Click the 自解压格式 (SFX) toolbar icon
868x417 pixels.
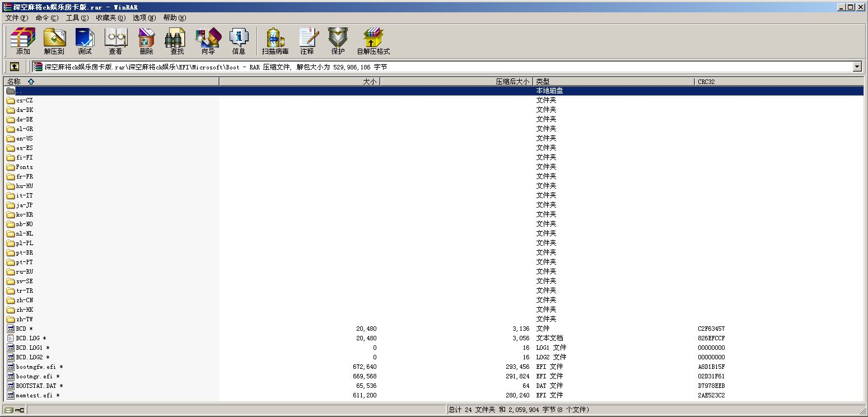373,41
